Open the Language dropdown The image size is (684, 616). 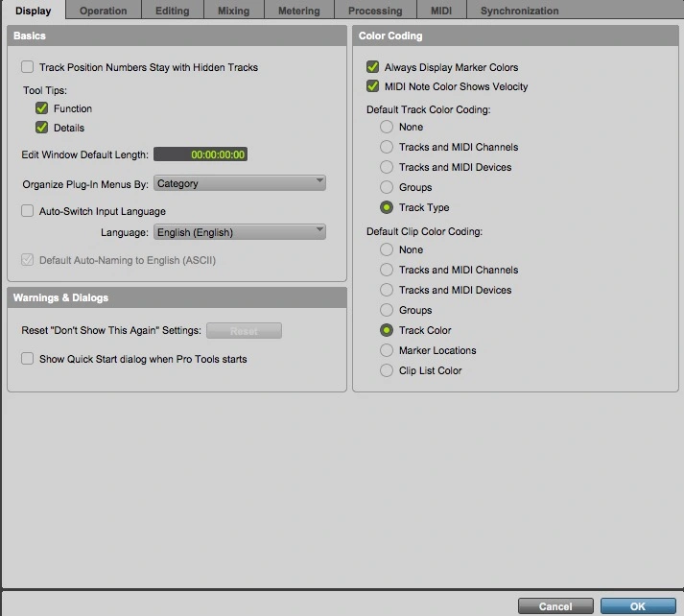[240, 232]
